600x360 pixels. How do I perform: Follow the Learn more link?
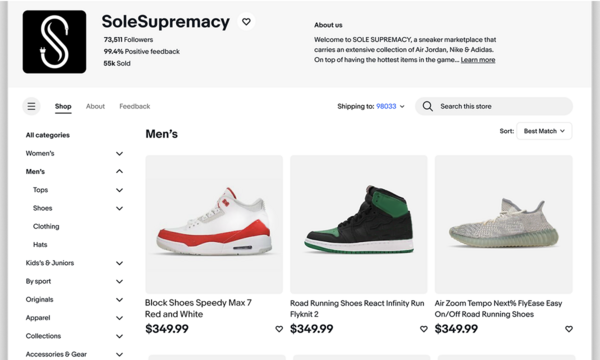[478, 60]
